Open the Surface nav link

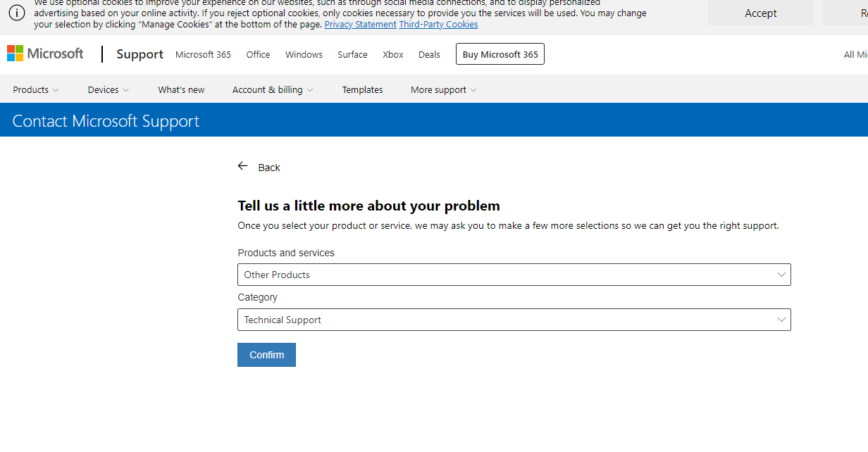point(352,54)
